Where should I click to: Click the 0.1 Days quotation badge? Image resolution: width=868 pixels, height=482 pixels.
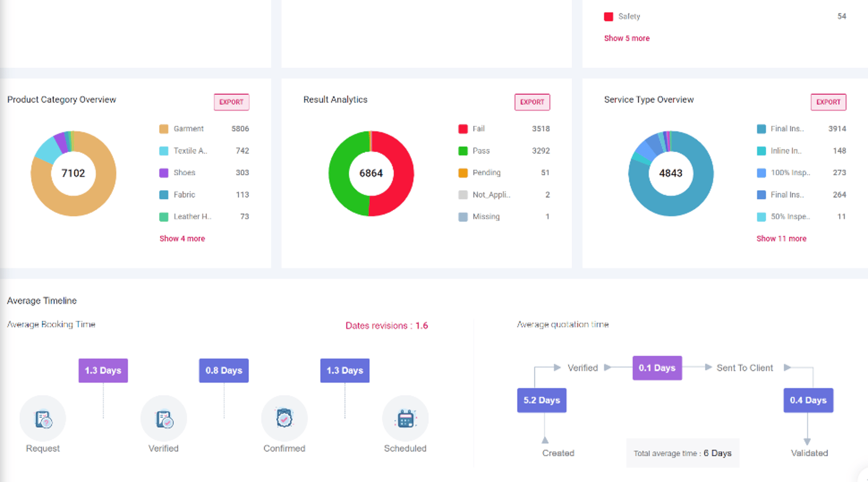pyautogui.click(x=657, y=368)
